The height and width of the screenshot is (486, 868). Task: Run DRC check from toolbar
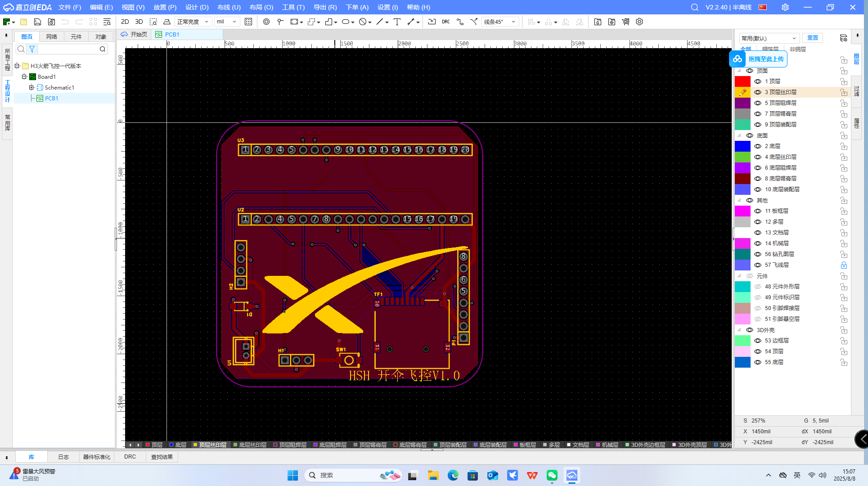click(445, 22)
